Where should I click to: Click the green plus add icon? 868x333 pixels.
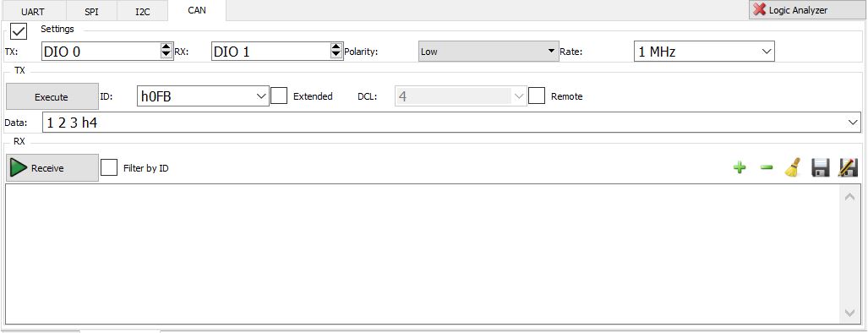tap(739, 168)
